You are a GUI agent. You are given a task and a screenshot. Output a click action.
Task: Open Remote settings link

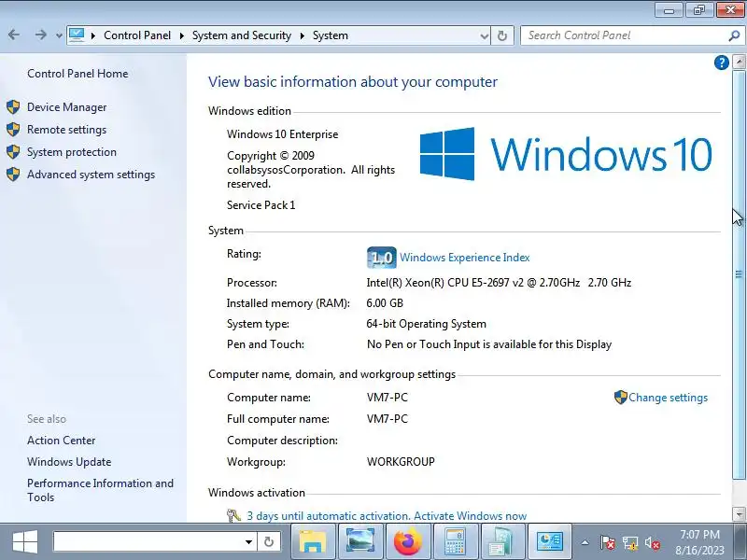point(66,130)
